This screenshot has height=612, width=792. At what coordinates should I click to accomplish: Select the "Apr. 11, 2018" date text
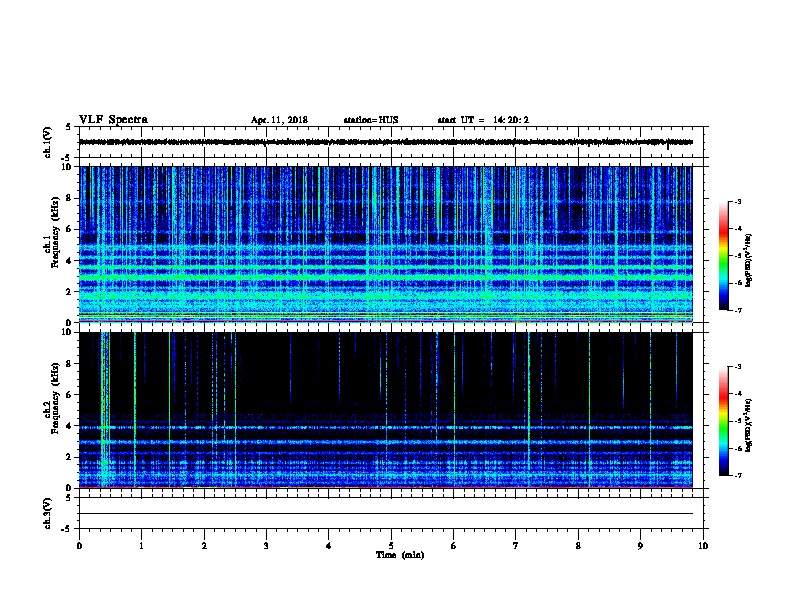click(x=279, y=120)
